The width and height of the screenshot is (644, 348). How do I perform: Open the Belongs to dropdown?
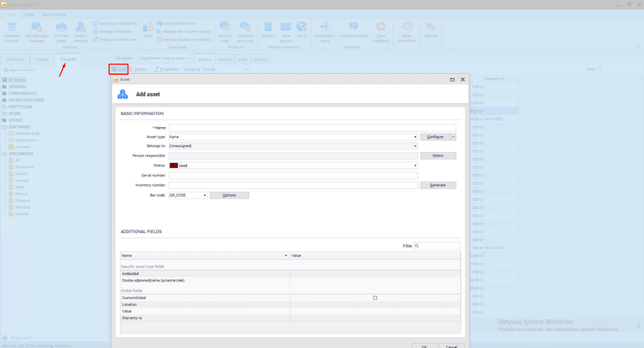pyautogui.click(x=415, y=146)
